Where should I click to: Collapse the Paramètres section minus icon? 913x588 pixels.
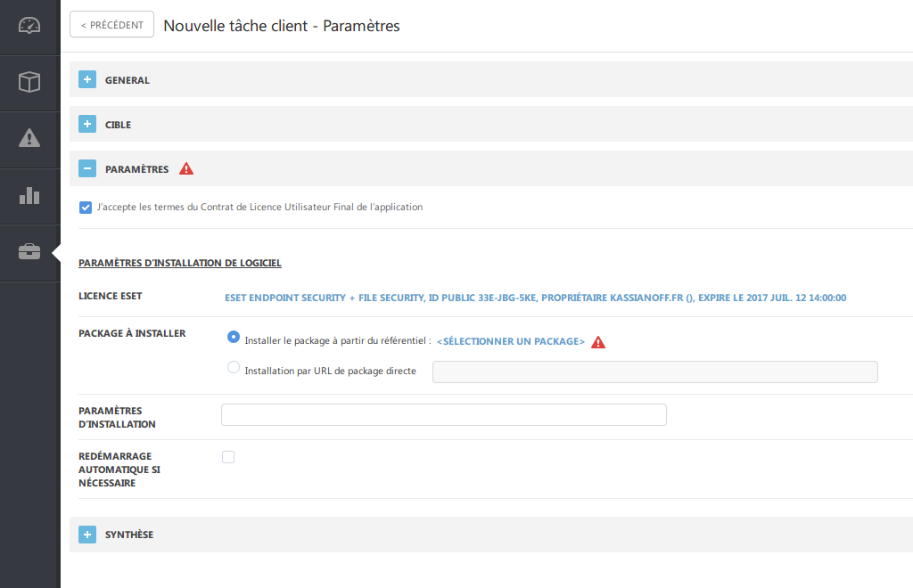pyautogui.click(x=87, y=169)
